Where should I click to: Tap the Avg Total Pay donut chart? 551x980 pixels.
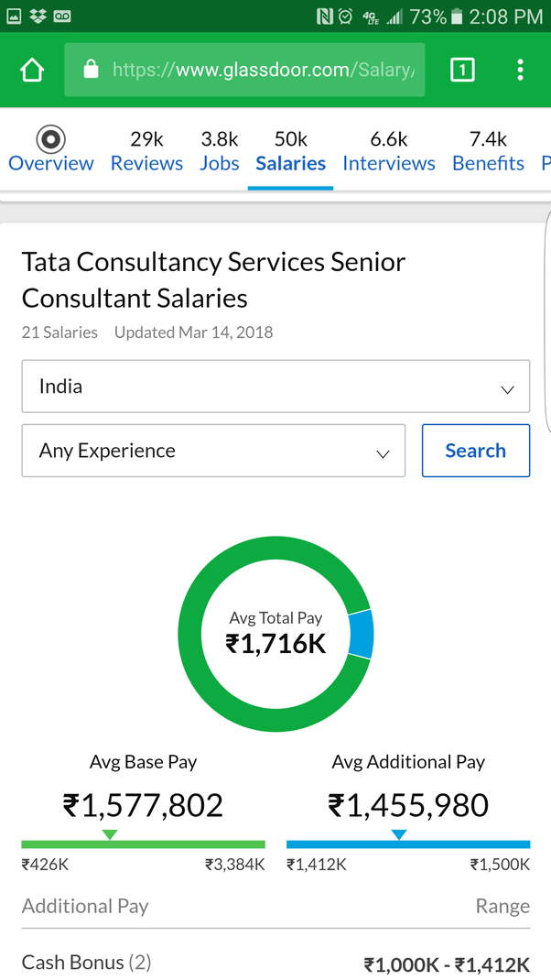click(x=275, y=634)
